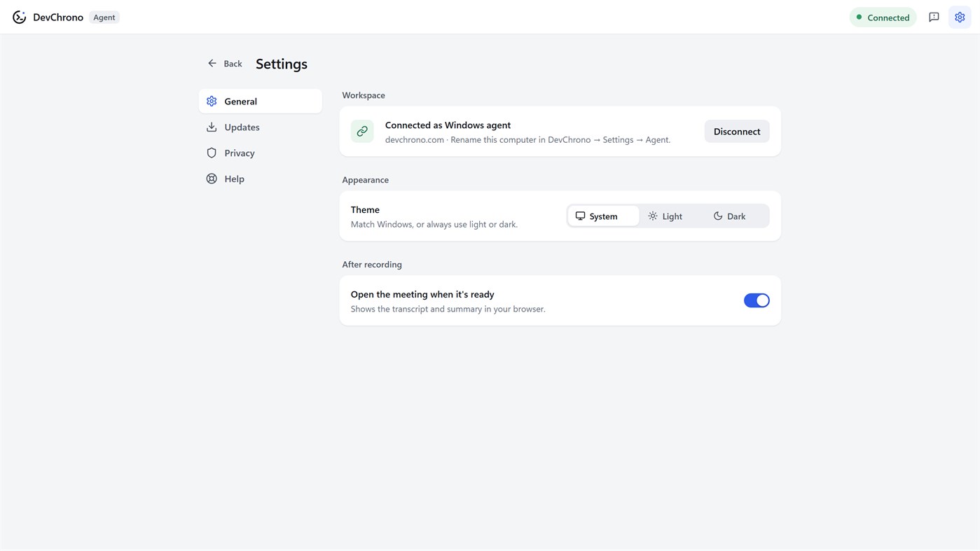The height and width of the screenshot is (551, 980).
Task: Click the Theme label
Action: (x=365, y=209)
